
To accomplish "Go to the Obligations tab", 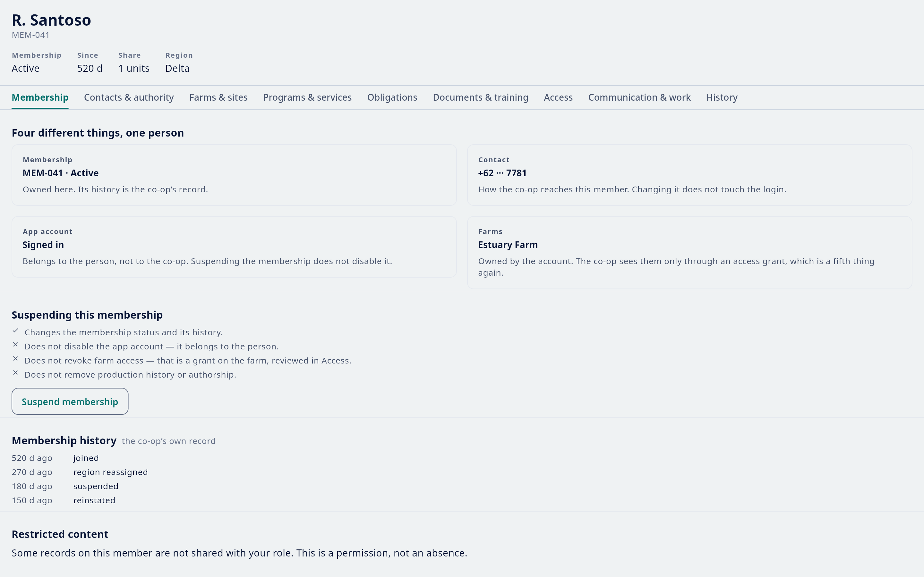I will (x=392, y=97).
